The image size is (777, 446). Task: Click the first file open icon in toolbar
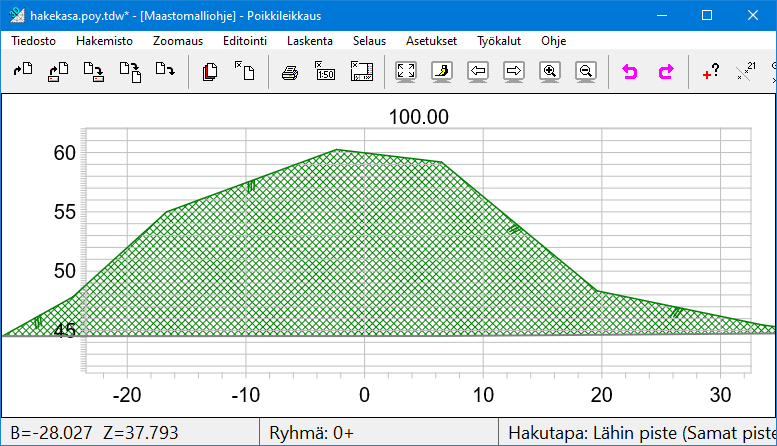pos(22,72)
